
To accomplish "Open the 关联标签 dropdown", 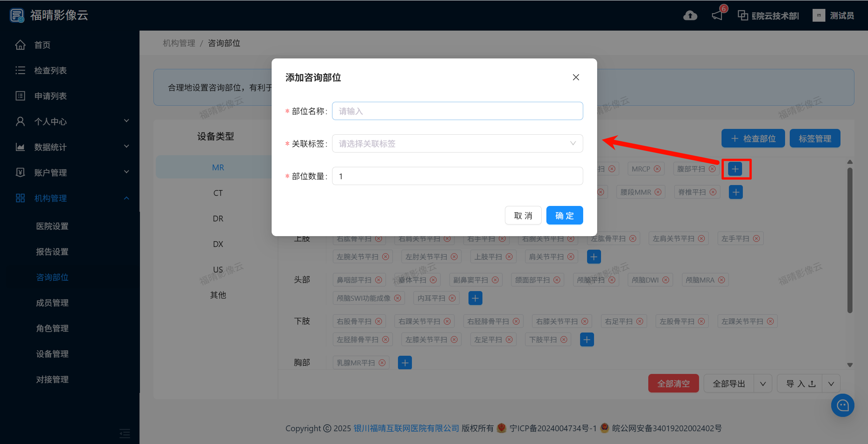I will tap(457, 144).
